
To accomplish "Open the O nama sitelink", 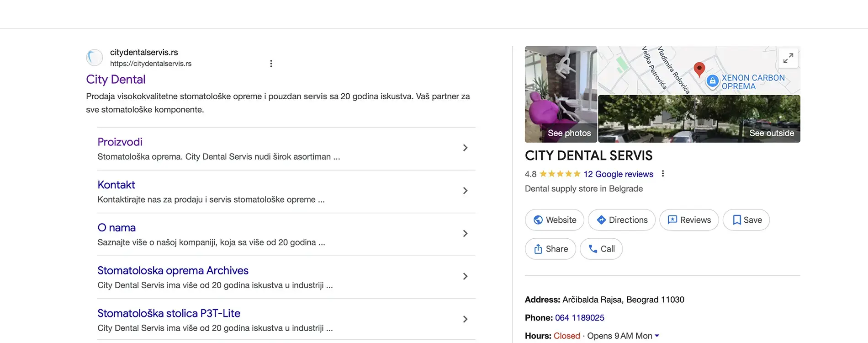I will (116, 228).
